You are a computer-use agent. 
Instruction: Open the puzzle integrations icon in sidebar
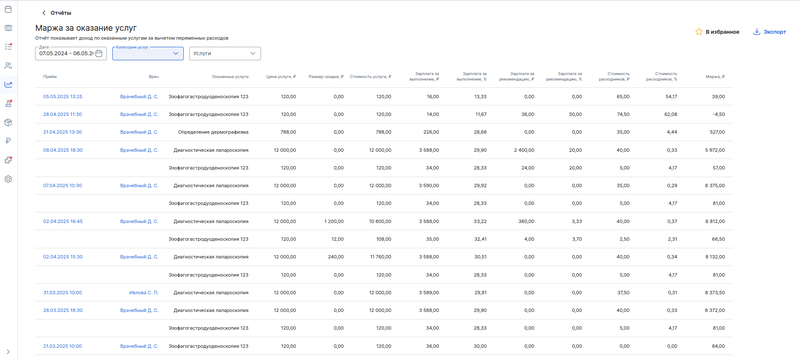8,160
